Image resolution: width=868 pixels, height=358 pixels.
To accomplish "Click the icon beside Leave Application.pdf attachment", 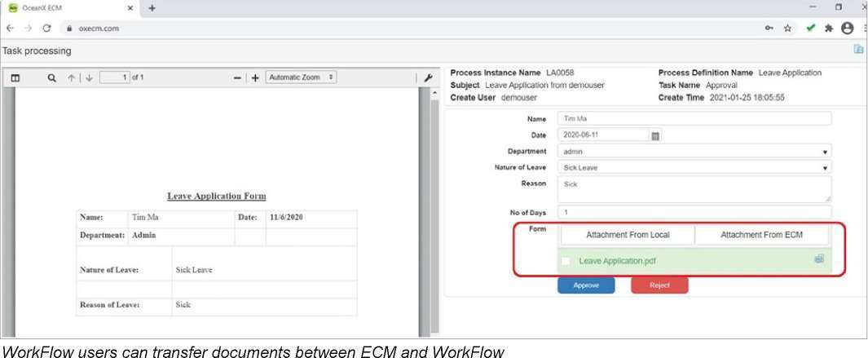I will tap(819, 259).
